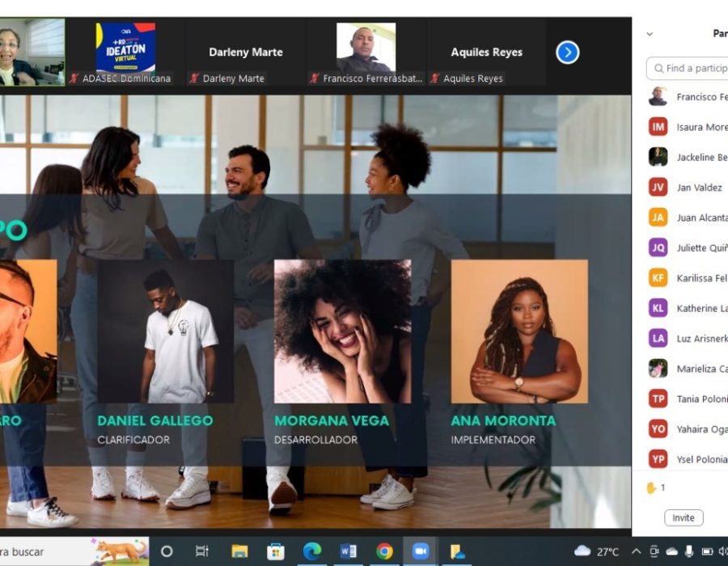Click the blue arrow to show more video tiles
The width and height of the screenshot is (728, 566).
click(x=568, y=52)
